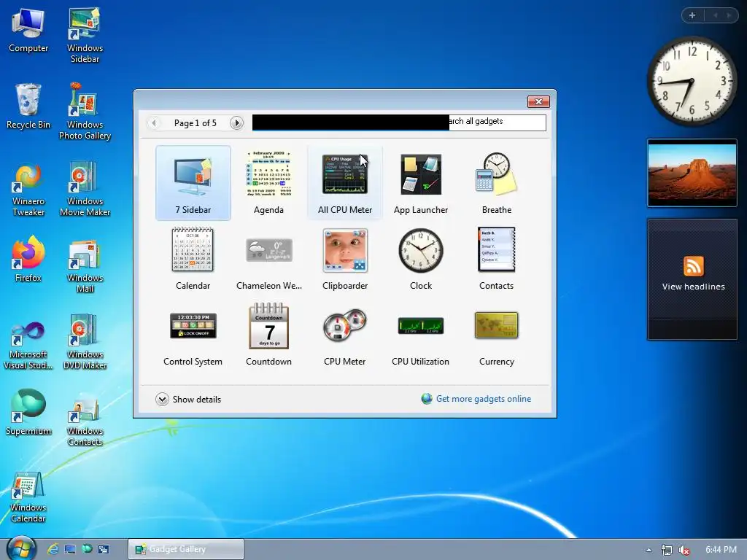Select the App Launcher gadget

pos(421,183)
